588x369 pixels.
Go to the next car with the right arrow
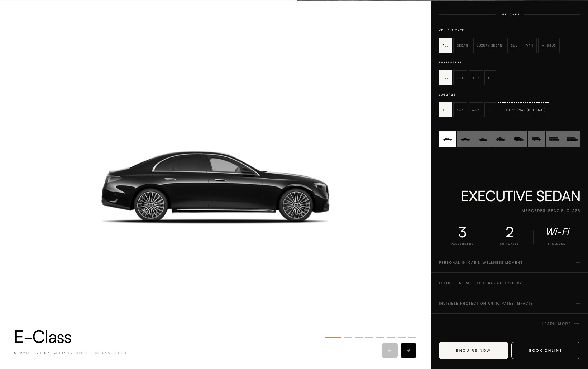coord(408,350)
